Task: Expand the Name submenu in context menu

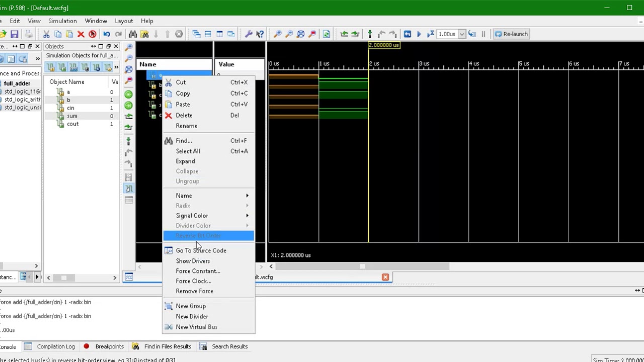Action: tap(209, 196)
